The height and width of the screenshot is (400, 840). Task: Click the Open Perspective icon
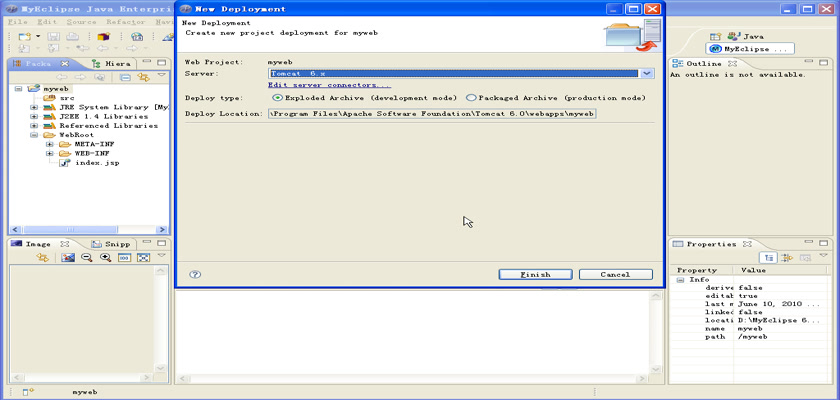(x=715, y=36)
